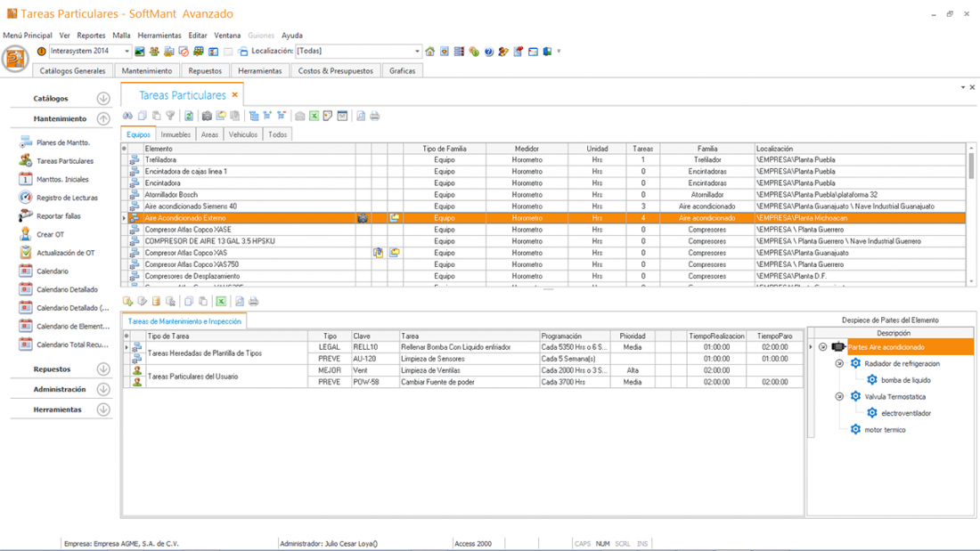The height and width of the screenshot is (551, 980).
Task: Open the Localización dropdown
Action: tap(416, 52)
